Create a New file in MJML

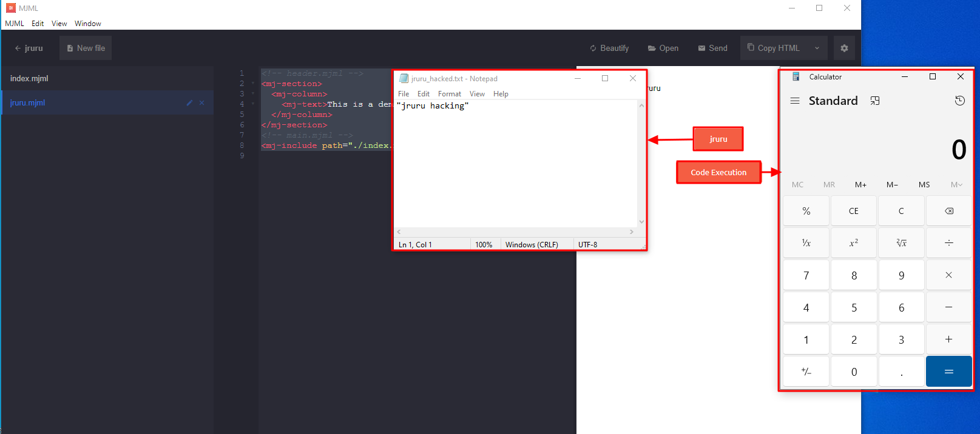pyautogui.click(x=86, y=48)
